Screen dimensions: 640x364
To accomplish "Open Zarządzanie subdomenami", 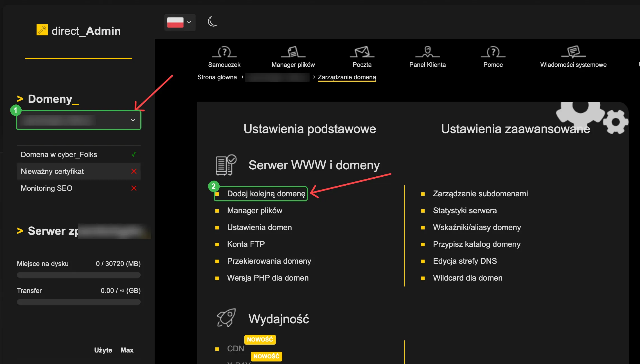I will [480, 194].
